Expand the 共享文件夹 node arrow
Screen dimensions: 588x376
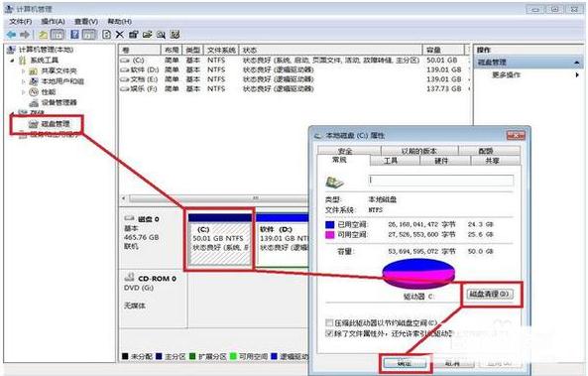(23, 70)
